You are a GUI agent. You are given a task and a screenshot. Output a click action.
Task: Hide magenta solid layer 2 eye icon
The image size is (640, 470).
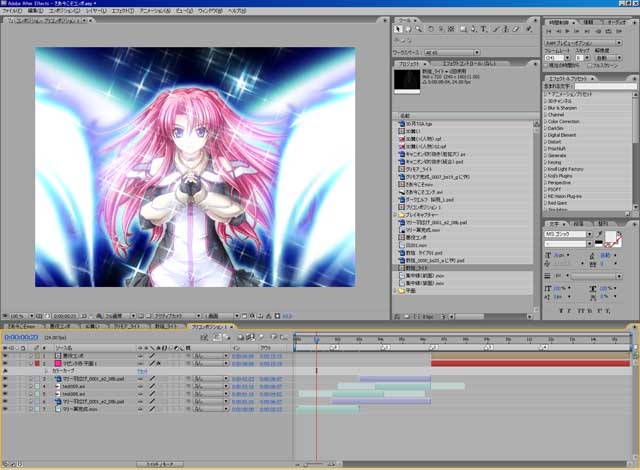5,363
